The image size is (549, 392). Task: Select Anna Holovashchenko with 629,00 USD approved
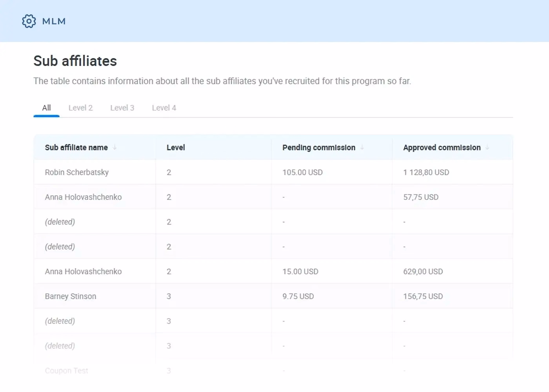coord(83,272)
